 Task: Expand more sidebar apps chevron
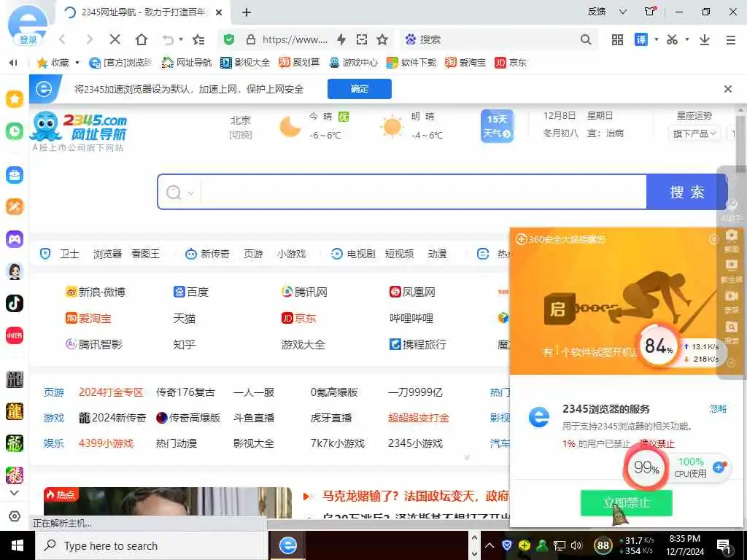15,493
